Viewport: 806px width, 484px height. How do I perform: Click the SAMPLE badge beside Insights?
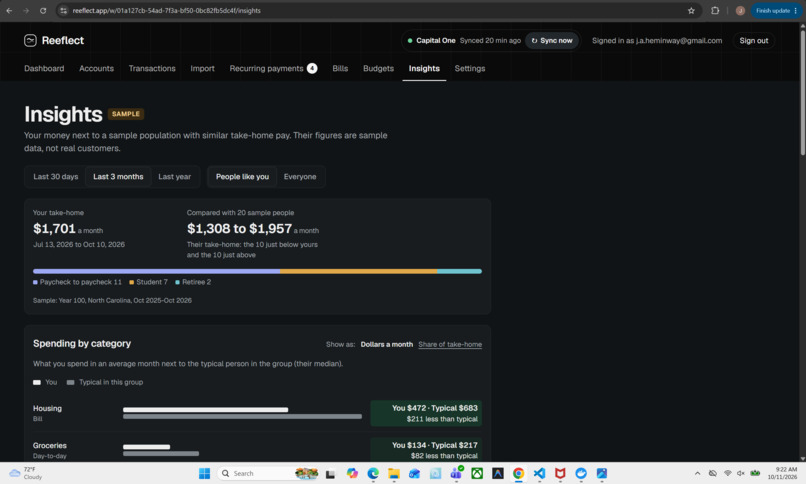pyautogui.click(x=126, y=114)
